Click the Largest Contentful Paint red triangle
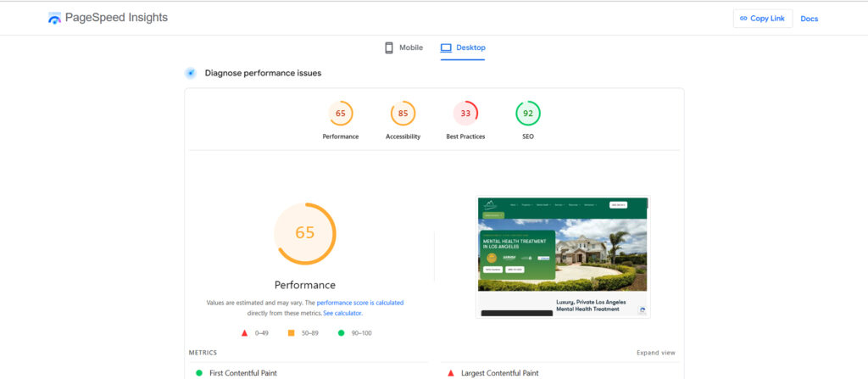The width and height of the screenshot is (868, 379). 452,373
